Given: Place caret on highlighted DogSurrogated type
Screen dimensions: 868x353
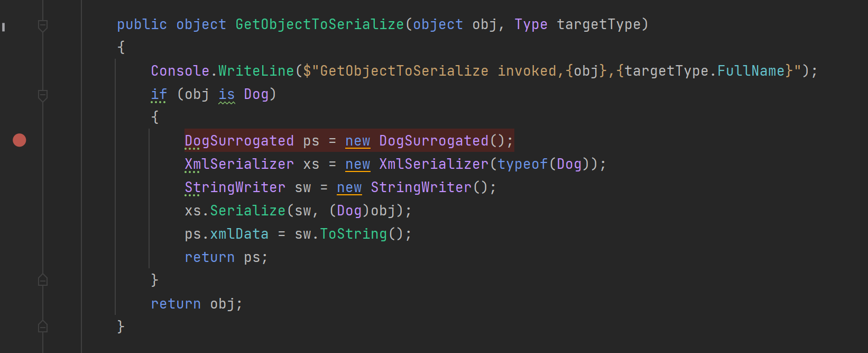Looking at the screenshot, I should 239,141.
